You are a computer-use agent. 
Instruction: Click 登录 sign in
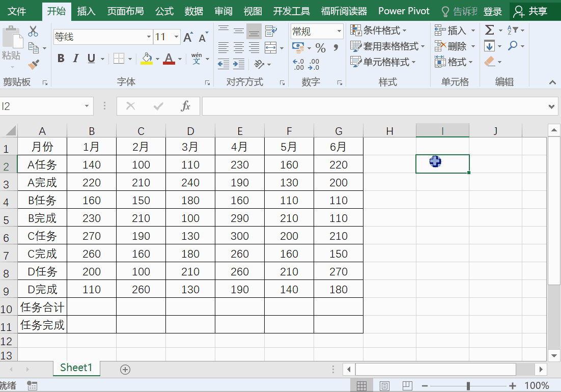(x=493, y=11)
